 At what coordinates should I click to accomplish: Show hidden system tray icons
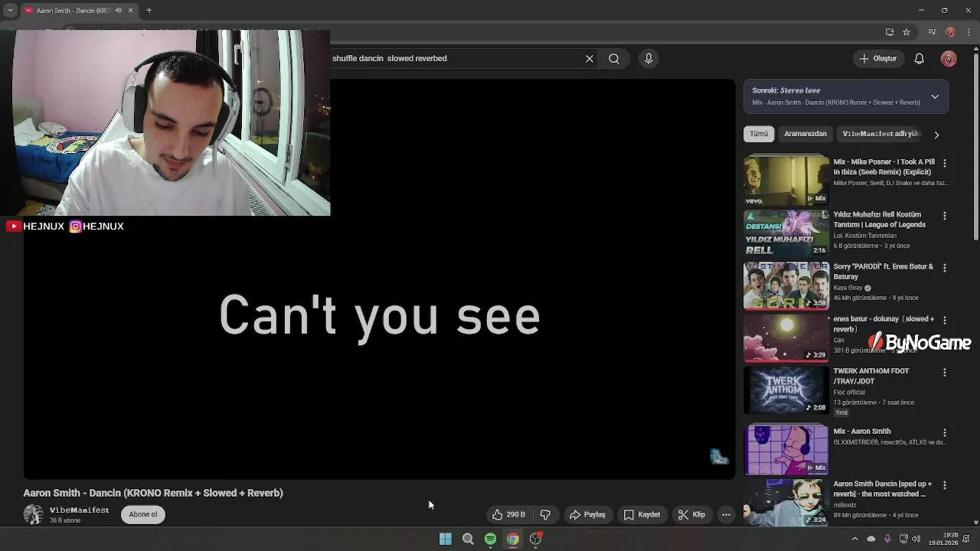(x=855, y=539)
